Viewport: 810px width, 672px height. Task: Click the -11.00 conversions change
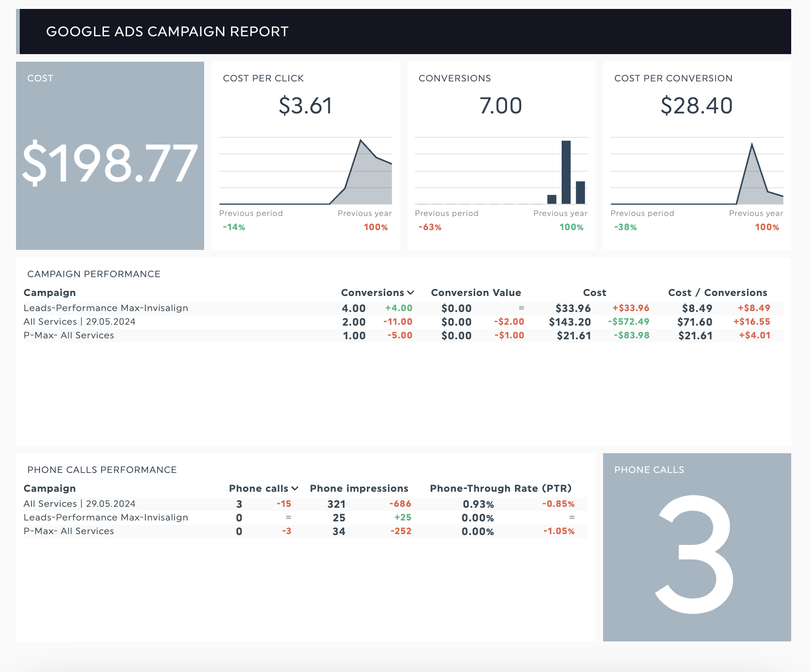tap(397, 322)
